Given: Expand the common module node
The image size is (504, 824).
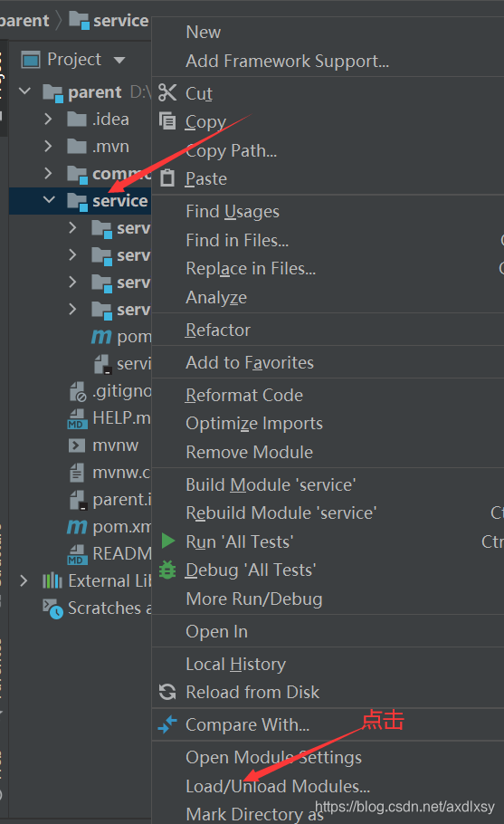Looking at the screenshot, I should tap(48, 173).
